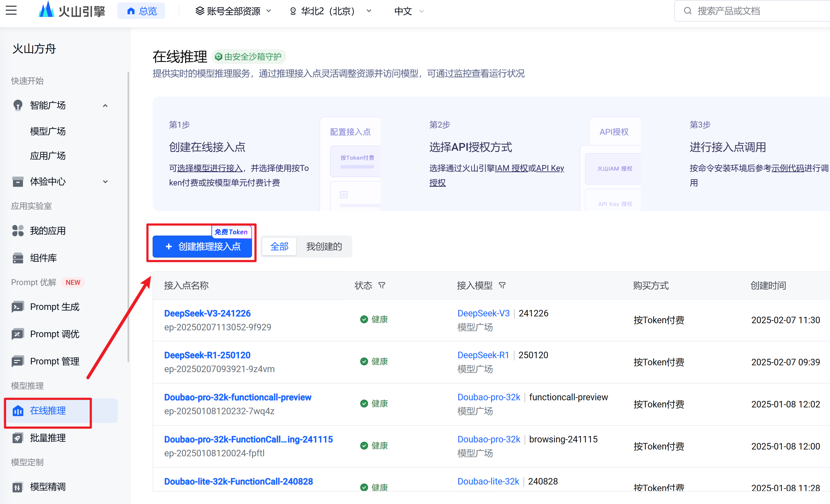This screenshot has width=830, height=504.
Task: Select the 全部 filter tab
Action: (279, 247)
